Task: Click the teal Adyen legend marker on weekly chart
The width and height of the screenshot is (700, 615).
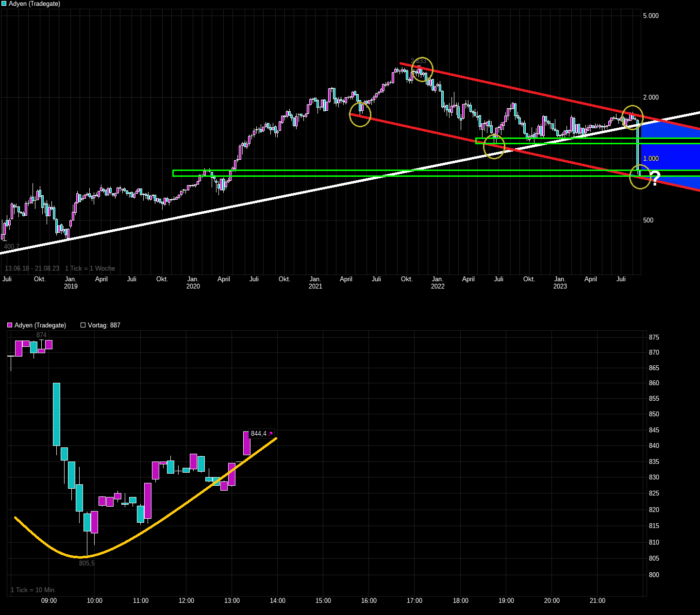Action: click(3, 3)
